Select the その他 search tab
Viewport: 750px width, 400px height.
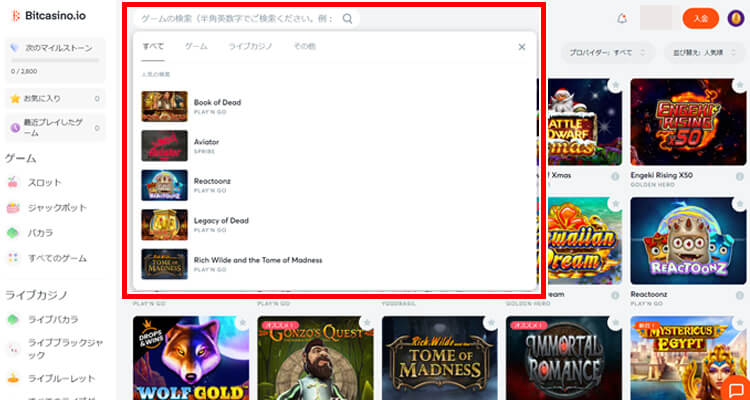click(305, 46)
